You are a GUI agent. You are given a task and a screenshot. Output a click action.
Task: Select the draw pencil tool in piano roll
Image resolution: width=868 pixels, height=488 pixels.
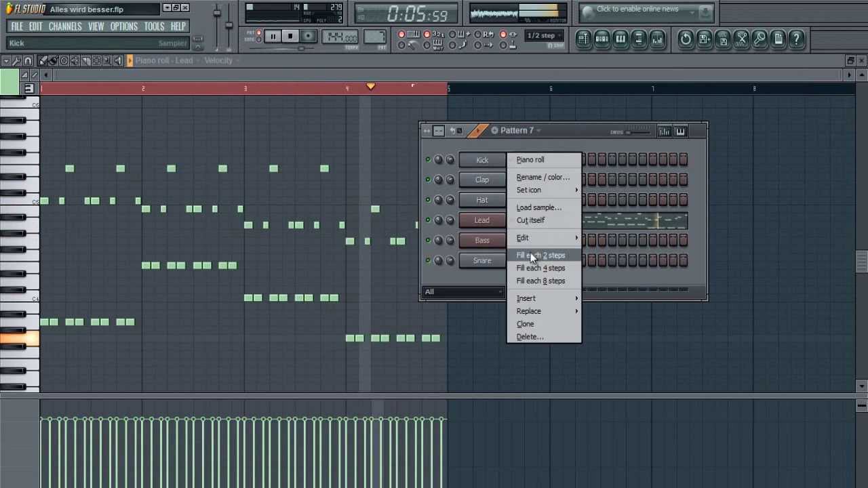(x=43, y=60)
